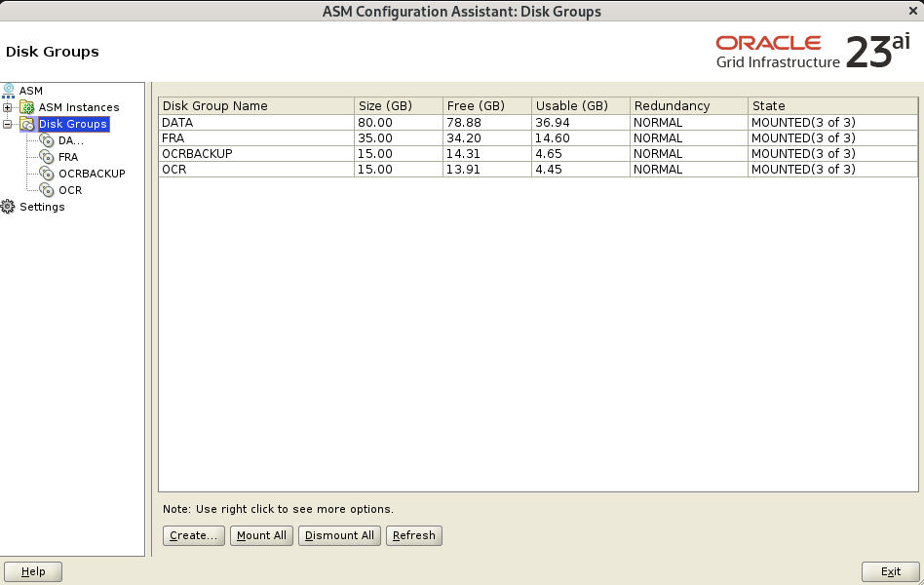924x585 pixels.
Task: Close the ASM Configuration Assistant window
Action: [x=913, y=11]
